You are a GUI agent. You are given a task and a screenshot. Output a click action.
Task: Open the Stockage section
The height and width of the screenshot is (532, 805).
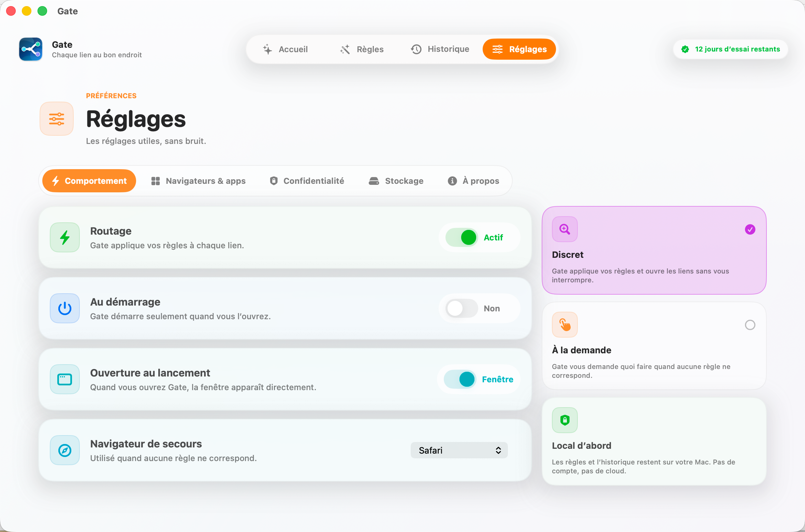click(396, 181)
